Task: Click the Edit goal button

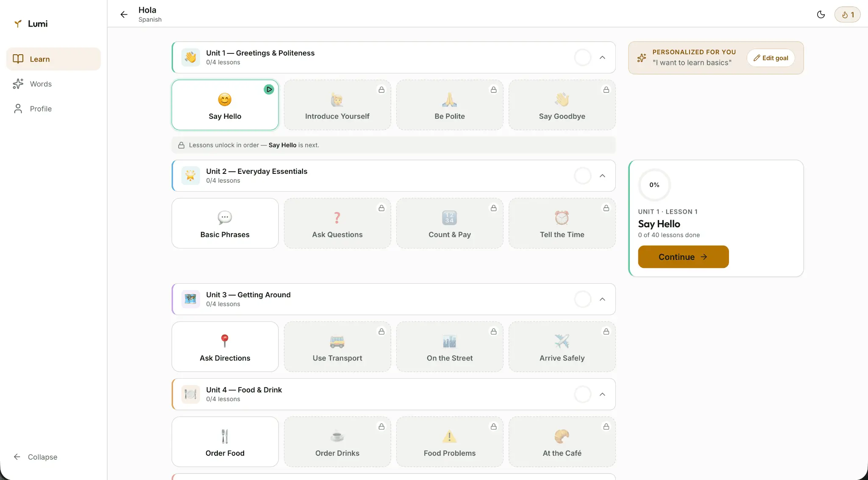Action: click(x=771, y=58)
